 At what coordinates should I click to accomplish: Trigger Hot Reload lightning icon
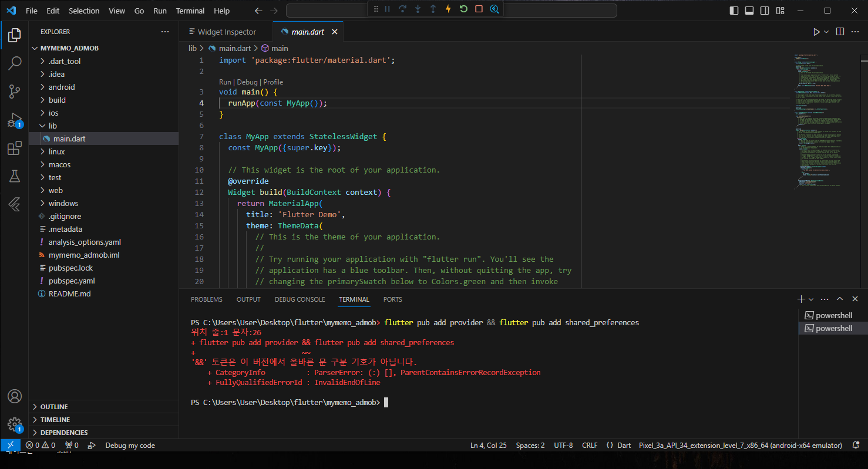tap(448, 9)
